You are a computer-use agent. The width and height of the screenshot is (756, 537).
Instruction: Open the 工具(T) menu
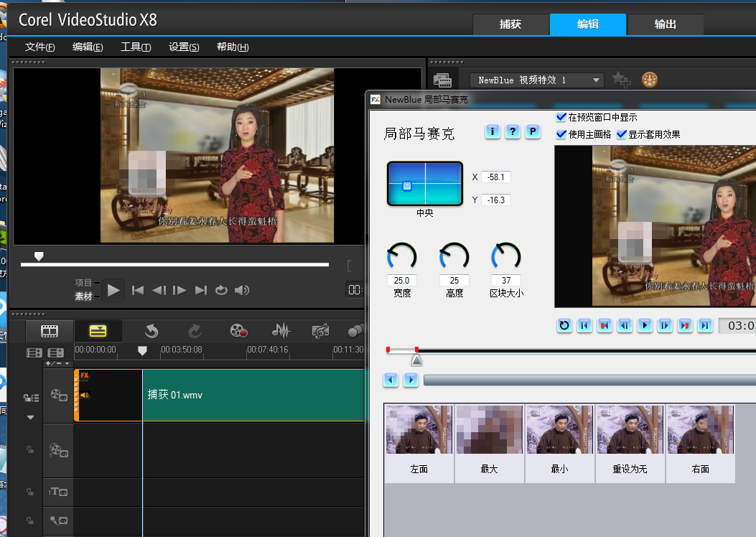point(136,47)
